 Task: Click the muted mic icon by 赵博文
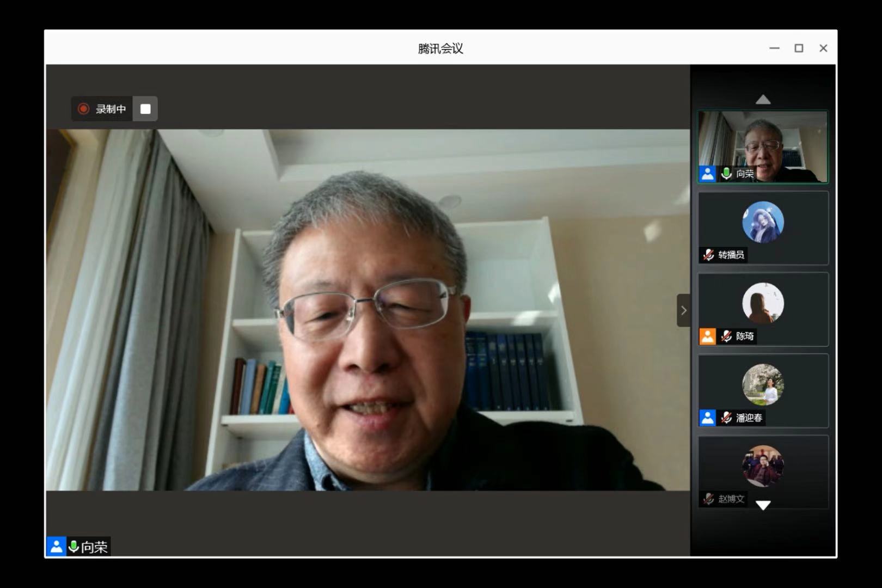coord(708,499)
